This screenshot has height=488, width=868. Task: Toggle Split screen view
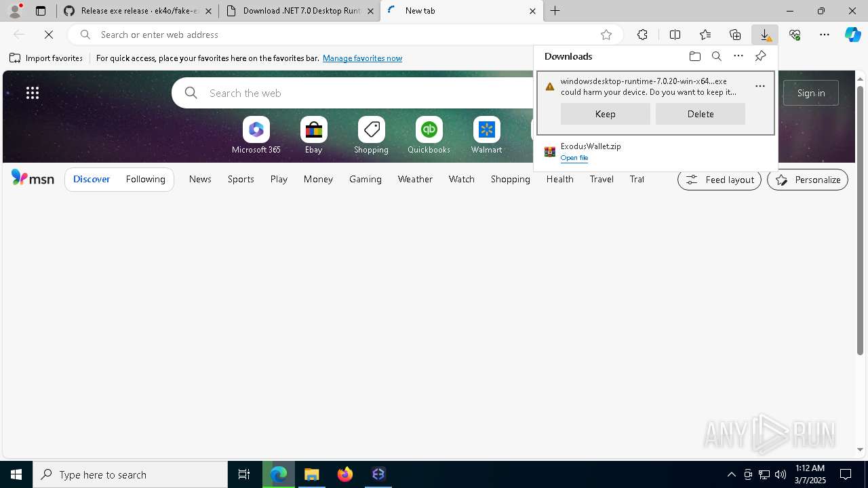tap(675, 35)
